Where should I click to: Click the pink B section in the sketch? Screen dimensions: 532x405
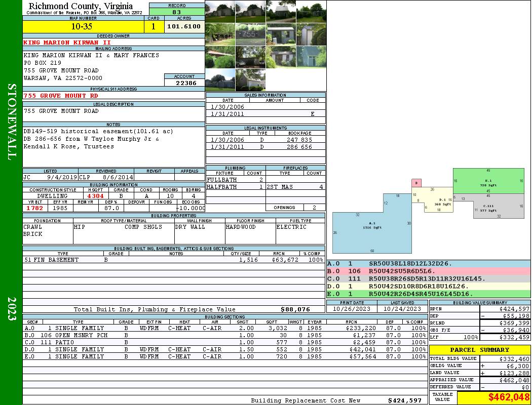pyautogui.click(x=416, y=183)
